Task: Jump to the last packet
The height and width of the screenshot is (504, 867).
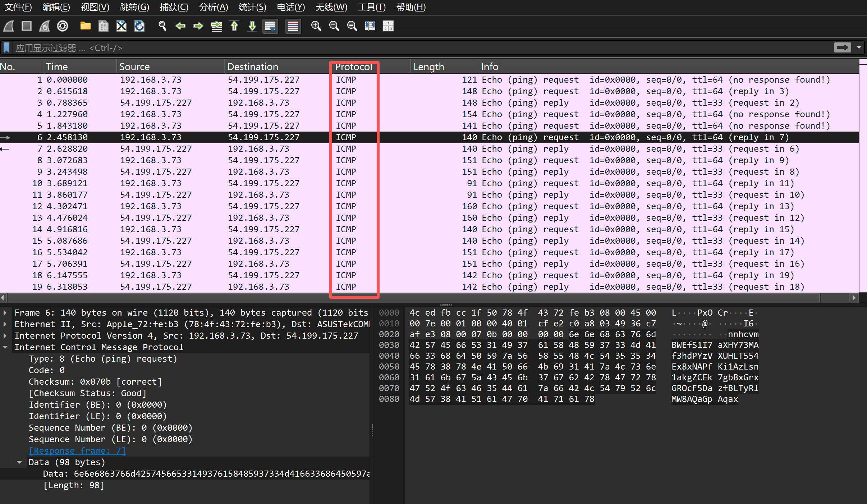Action: 252,26
